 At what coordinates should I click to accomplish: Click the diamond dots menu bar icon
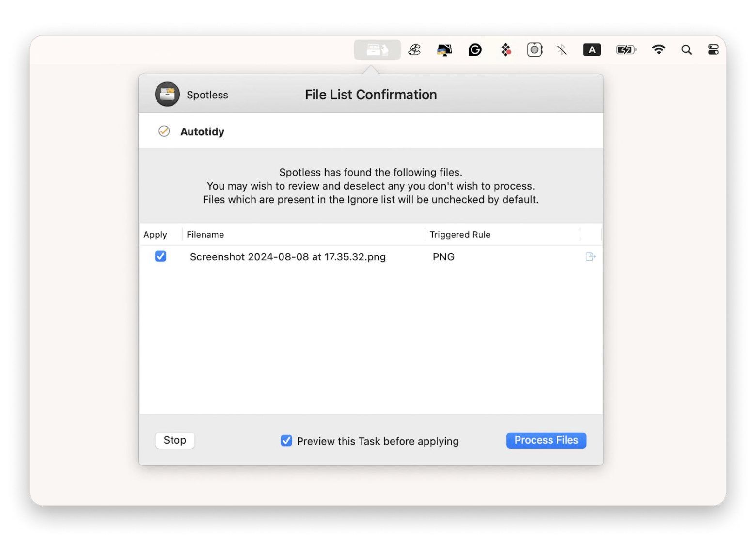coord(505,49)
